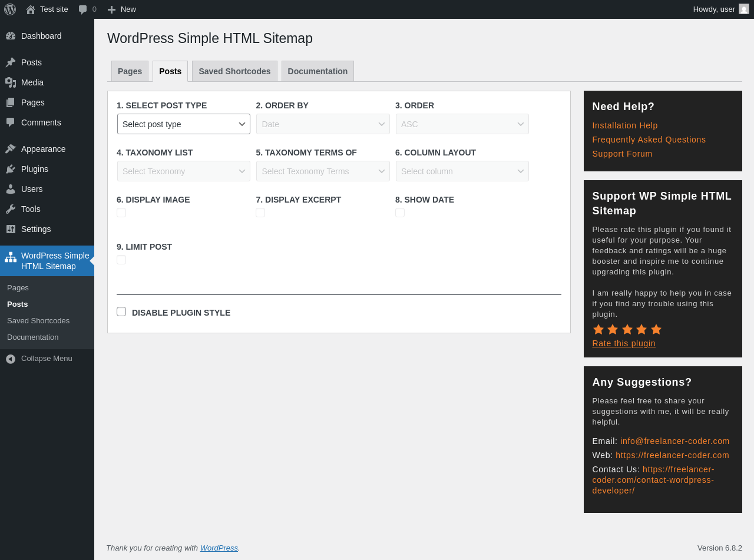Image resolution: width=754 pixels, height=560 pixels.
Task: Open the comments bubble in admin bar
Action: pos(83,9)
